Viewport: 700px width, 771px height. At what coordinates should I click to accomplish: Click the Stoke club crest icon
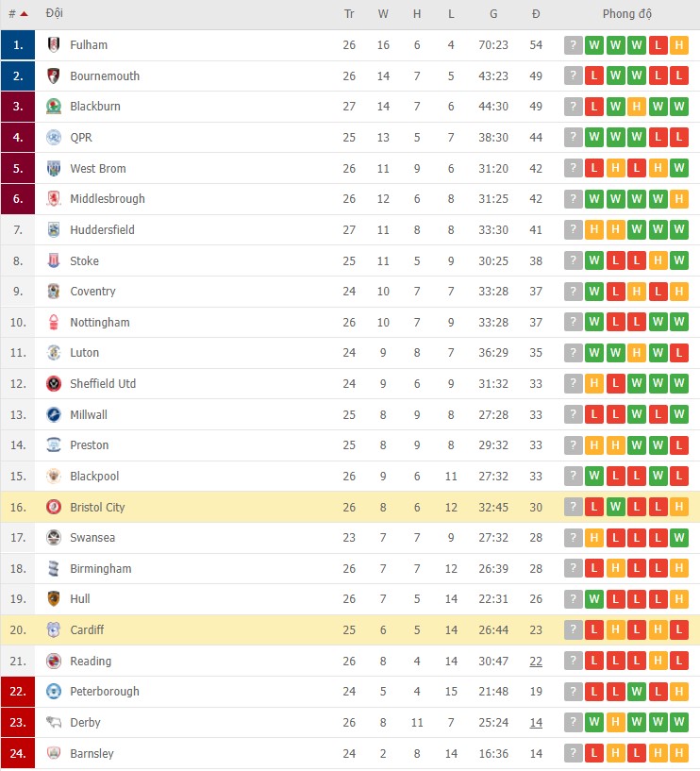[x=54, y=261]
